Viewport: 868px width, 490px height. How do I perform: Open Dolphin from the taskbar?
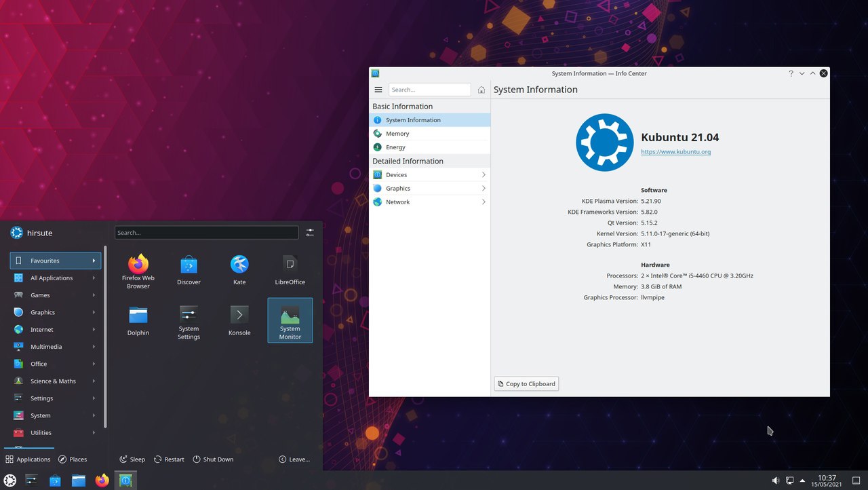click(79, 480)
